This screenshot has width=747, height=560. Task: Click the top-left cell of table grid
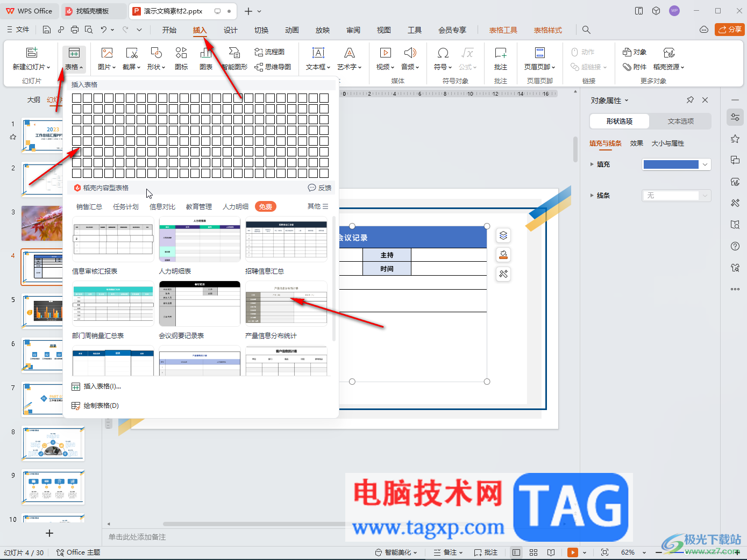(x=76, y=98)
